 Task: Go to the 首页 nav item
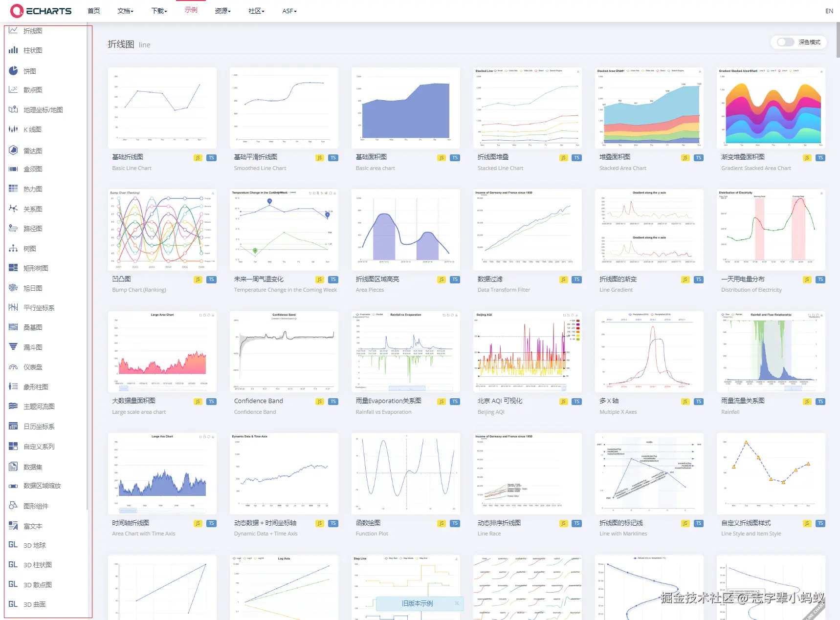click(x=94, y=11)
